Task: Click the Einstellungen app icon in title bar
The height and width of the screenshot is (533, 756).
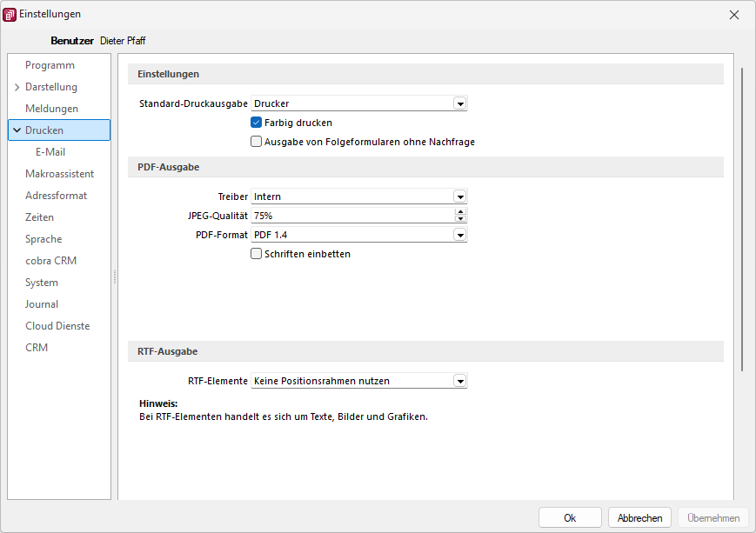Action: [x=10, y=15]
